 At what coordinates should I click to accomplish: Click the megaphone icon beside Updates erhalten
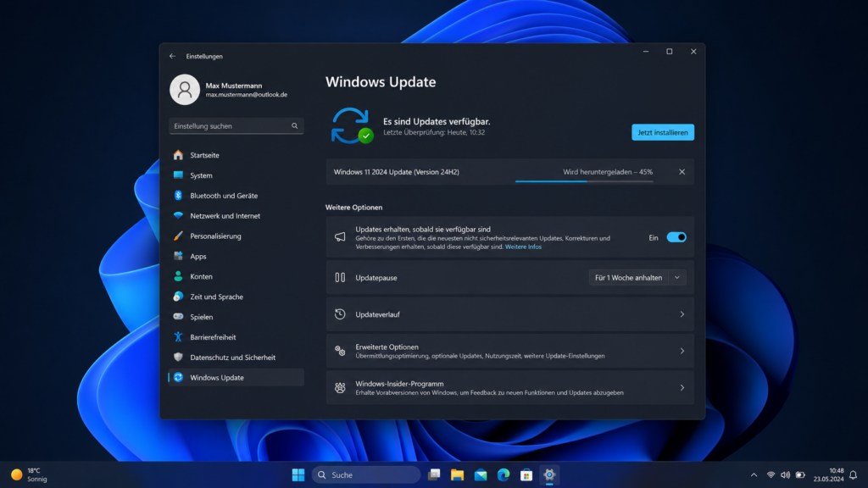[340, 237]
